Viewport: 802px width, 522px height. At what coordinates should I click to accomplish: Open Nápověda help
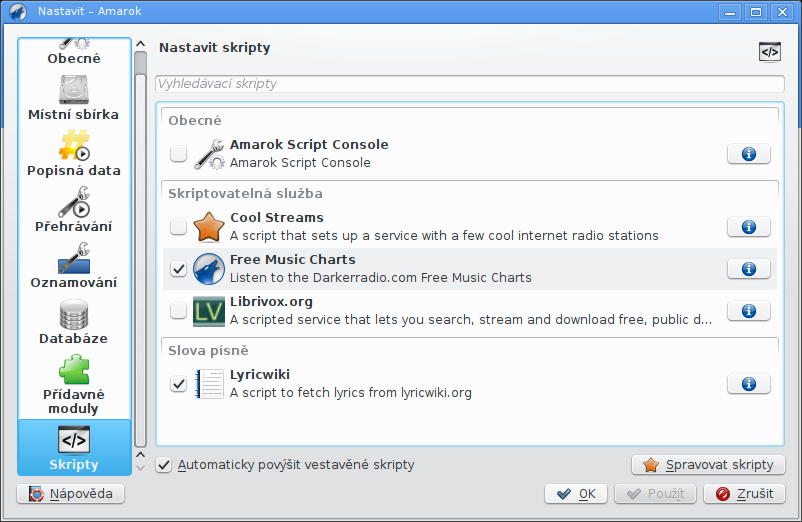pos(71,494)
